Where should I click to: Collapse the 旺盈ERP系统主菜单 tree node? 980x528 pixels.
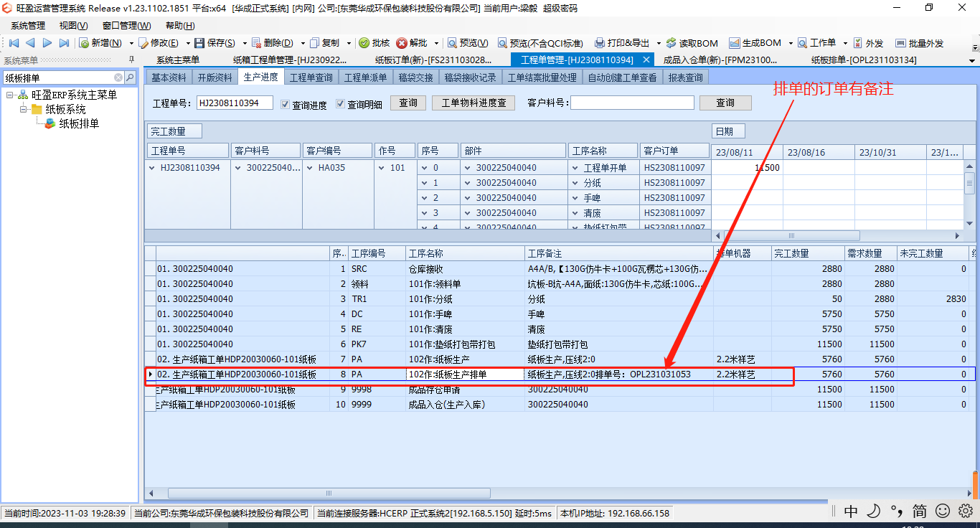pos(10,95)
